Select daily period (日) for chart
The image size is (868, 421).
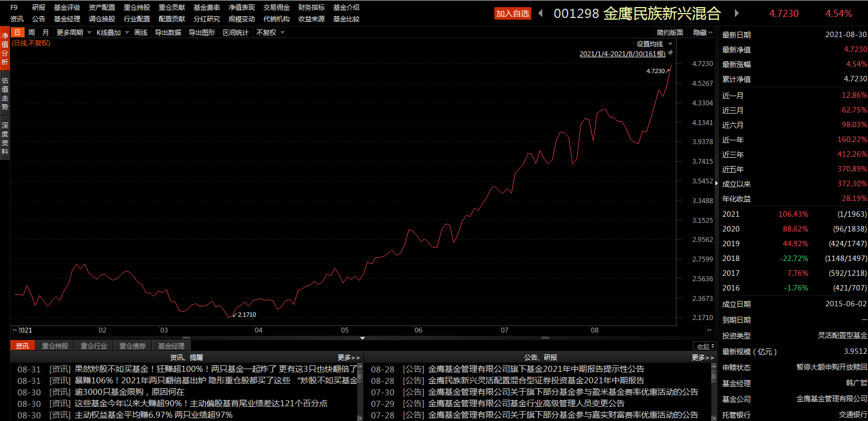[17, 33]
